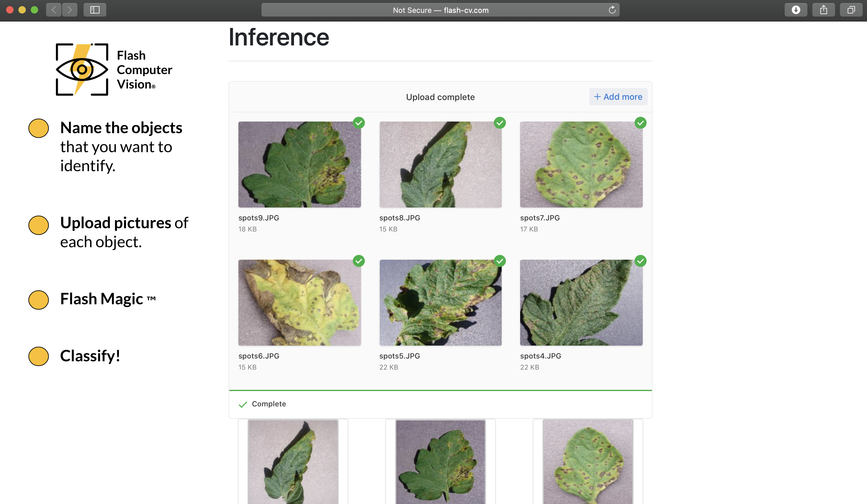Click the Add more button

click(x=618, y=97)
